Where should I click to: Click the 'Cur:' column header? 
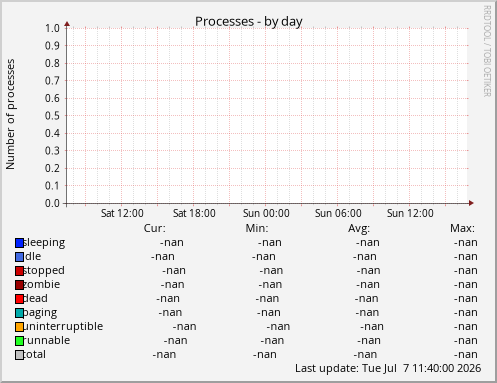point(155,228)
